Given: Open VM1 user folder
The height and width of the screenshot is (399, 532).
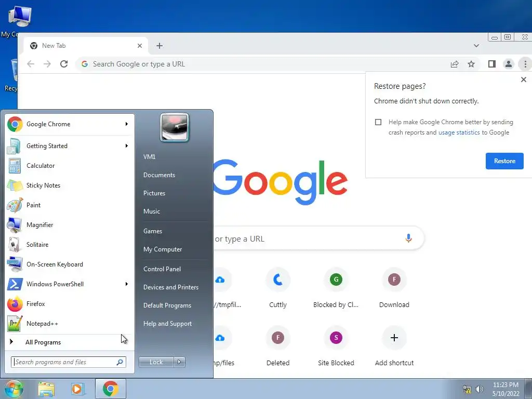Looking at the screenshot, I should (149, 157).
